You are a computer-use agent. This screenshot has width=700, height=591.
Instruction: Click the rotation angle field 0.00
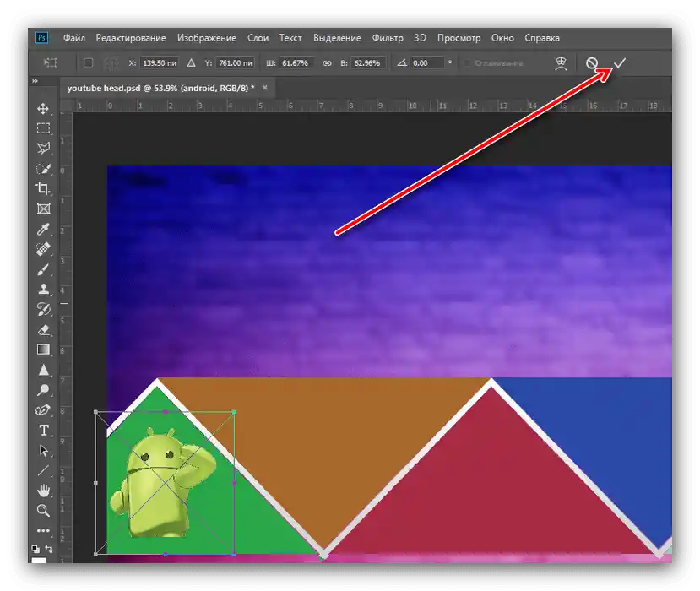coord(426,63)
